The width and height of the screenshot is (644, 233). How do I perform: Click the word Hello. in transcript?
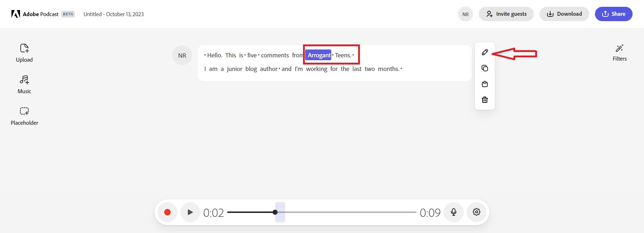coord(215,55)
